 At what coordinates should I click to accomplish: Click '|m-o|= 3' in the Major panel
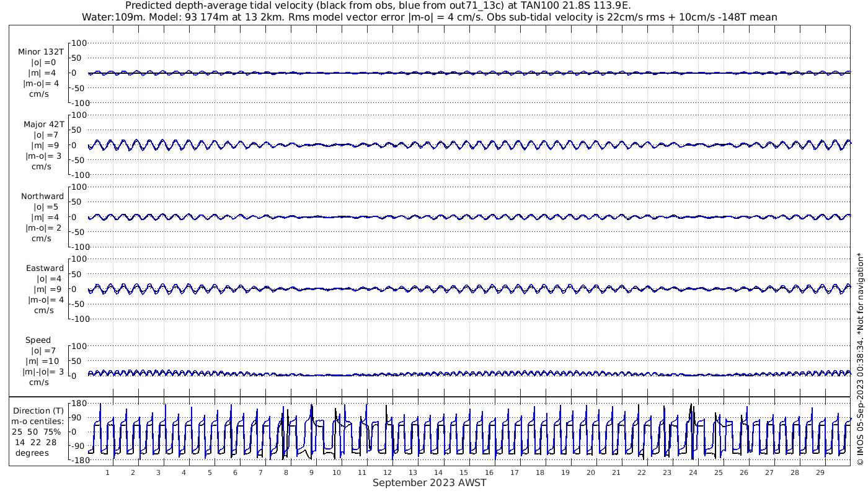pos(42,156)
